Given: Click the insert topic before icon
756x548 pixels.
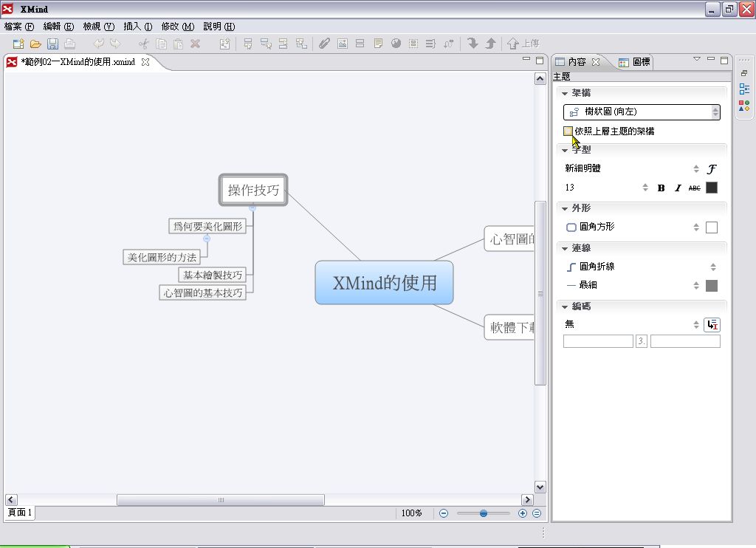Looking at the screenshot, I should tap(283, 44).
